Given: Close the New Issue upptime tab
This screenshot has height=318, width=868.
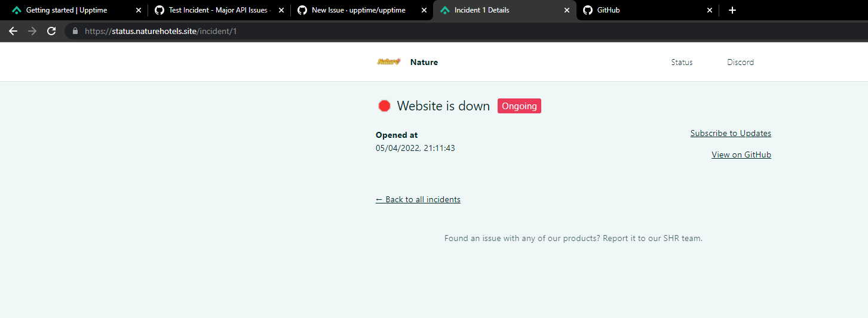Looking at the screenshot, I should tap(424, 10).
